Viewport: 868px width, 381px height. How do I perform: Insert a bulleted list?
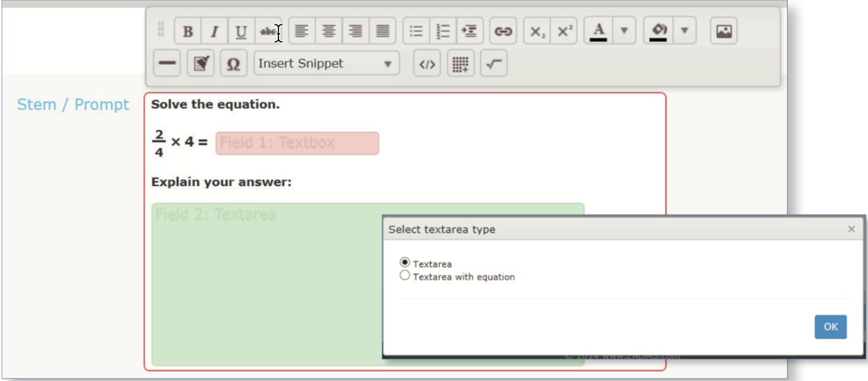click(x=416, y=31)
